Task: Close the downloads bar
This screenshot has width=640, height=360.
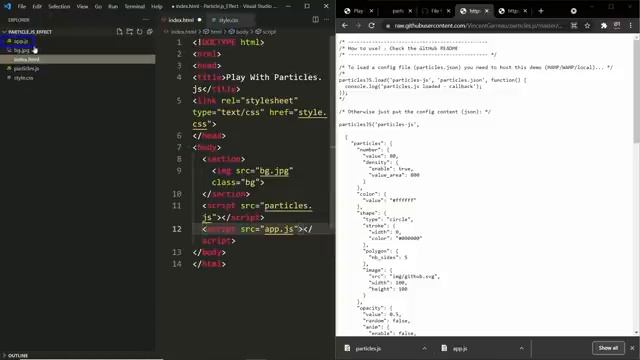Action: tap(632, 348)
